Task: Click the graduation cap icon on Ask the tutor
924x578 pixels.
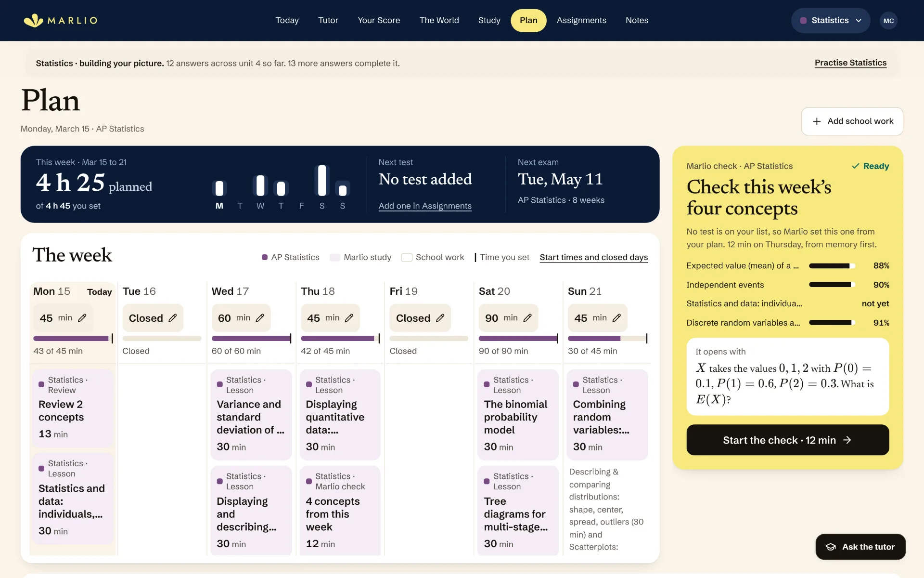Action: (x=831, y=547)
